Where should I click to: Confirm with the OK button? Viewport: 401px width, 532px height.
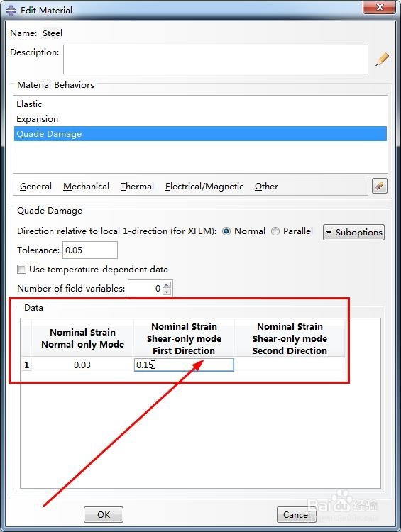[104, 515]
